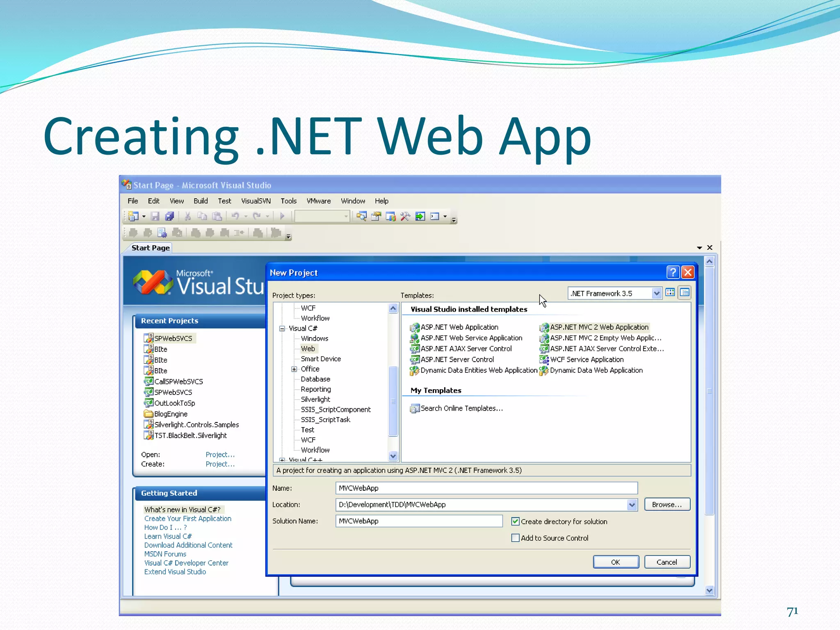The width and height of the screenshot is (840, 630).
Task: Click the Undo arrow icon
Action: 235,216
